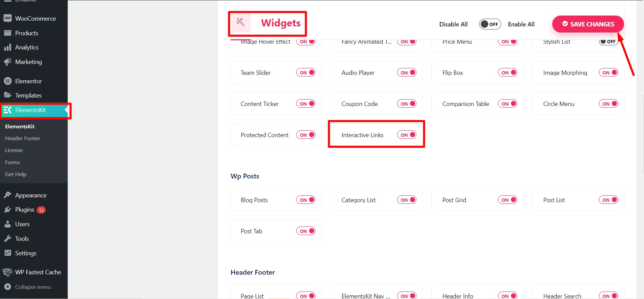Image resolution: width=644 pixels, height=299 pixels.
Task: Switch the Disable All / Enable All toggle
Action: click(490, 24)
